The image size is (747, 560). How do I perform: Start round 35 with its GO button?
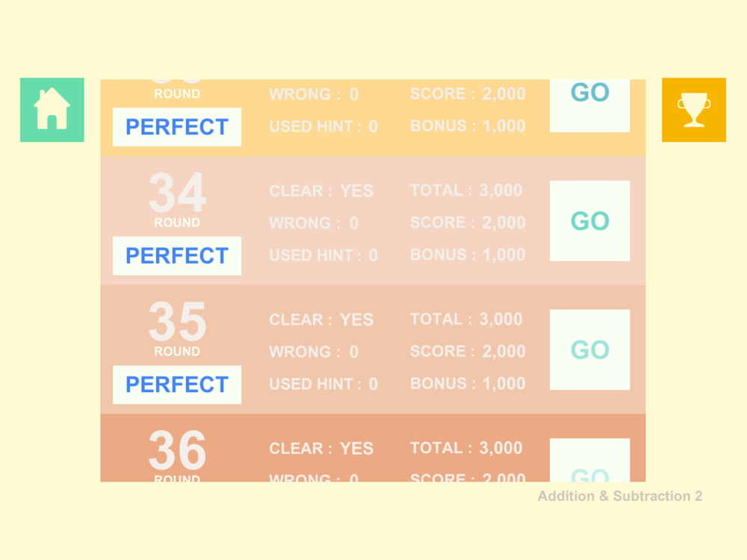(x=590, y=349)
